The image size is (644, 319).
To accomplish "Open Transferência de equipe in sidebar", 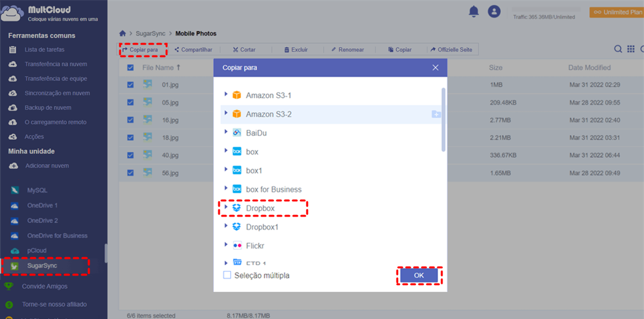I will 56,79.
